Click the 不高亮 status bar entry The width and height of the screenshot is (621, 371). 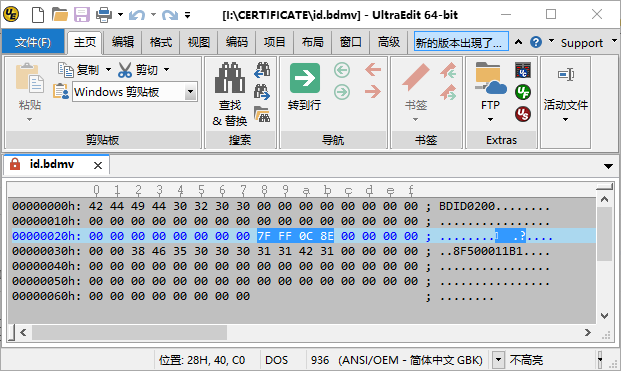click(526, 360)
